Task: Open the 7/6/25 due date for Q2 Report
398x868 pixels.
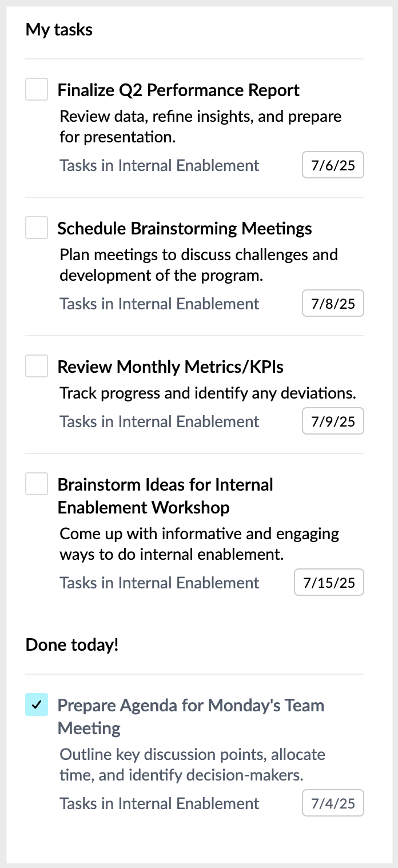Action: 333,165
